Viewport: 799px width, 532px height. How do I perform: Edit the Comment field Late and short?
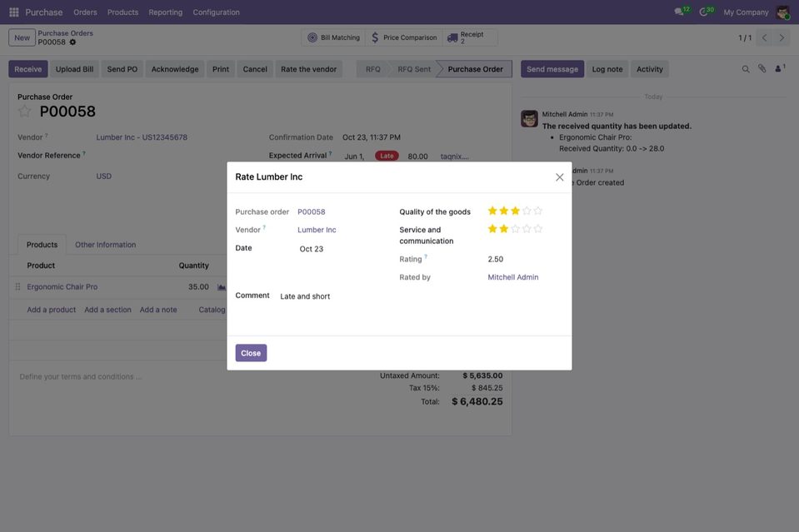pyautogui.click(x=421, y=296)
